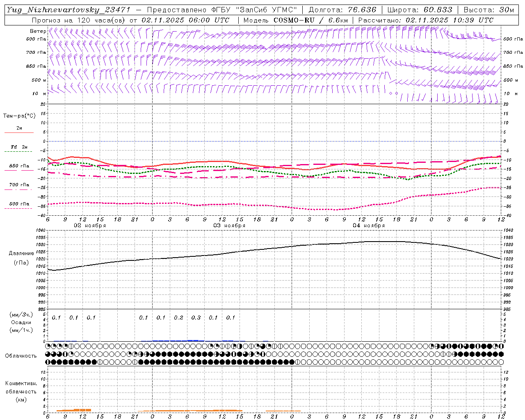
Task: Click the '700 гПа' temperature legend label
Action: 19,185
